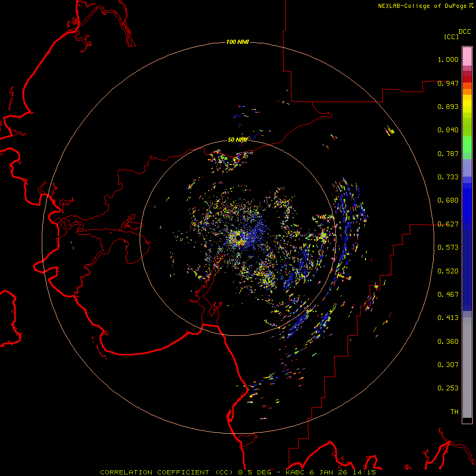Screen dimensions: 476x476
Task: Click the 0.467 scale value
Action: point(448,295)
